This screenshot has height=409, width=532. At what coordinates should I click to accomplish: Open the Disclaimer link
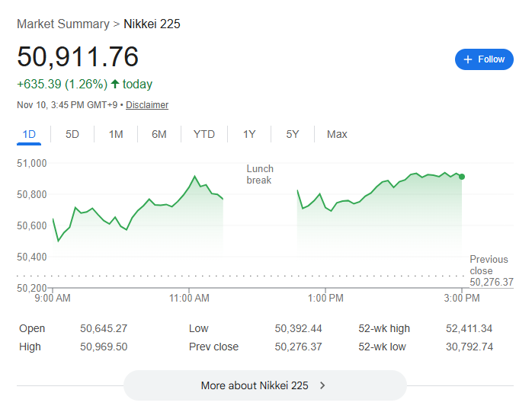click(147, 105)
